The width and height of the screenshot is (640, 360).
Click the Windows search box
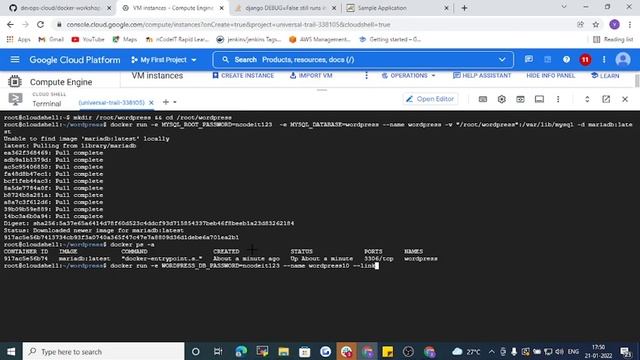pos(103,351)
